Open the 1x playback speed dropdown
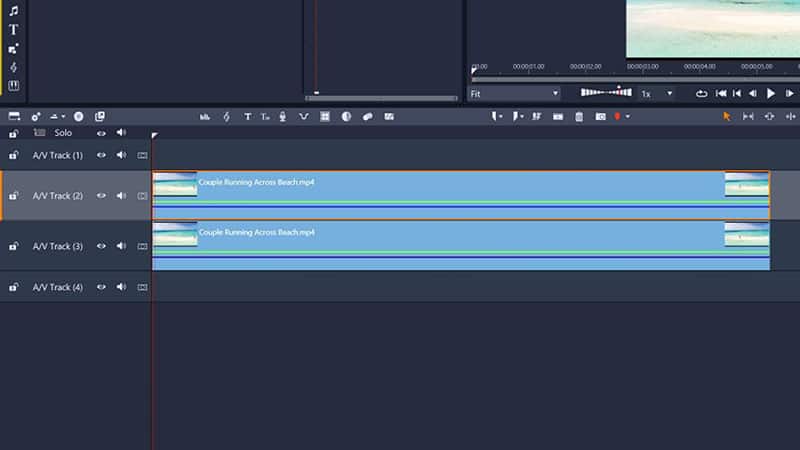The width and height of the screenshot is (800, 450). pyautogui.click(x=657, y=94)
